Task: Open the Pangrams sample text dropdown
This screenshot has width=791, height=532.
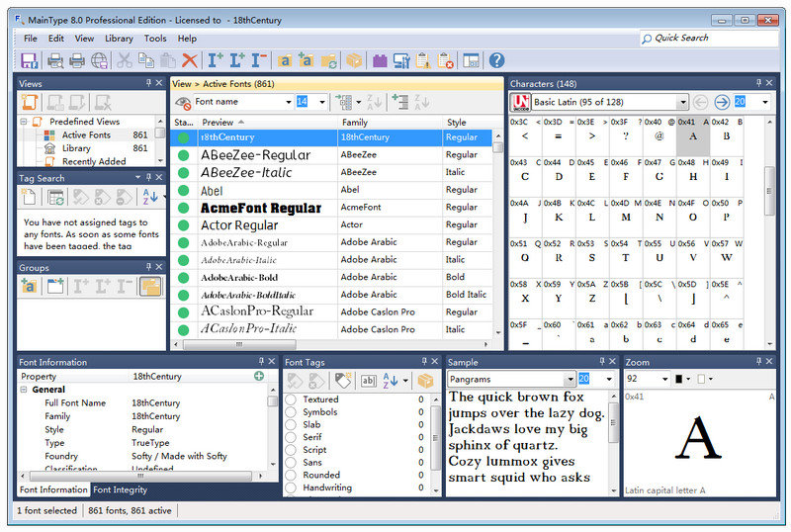Action: [x=570, y=379]
